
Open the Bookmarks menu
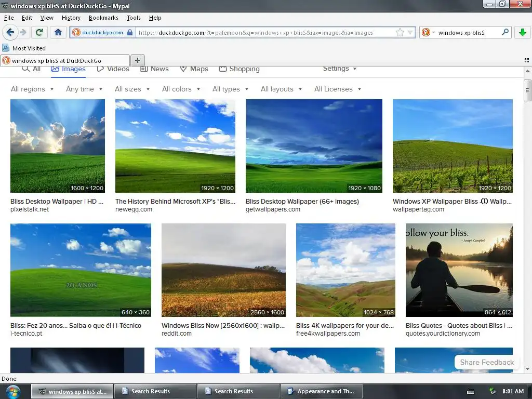click(x=103, y=18)
